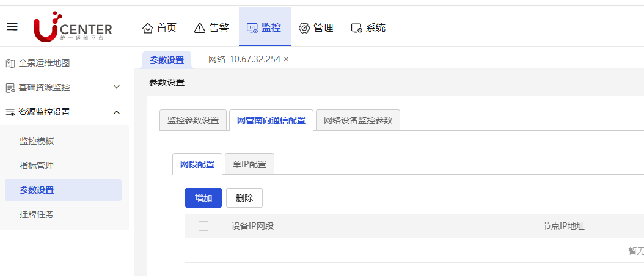644x276 pixels.
Task: Switch to 监控参数设置 tab
Action: point(193,120)
